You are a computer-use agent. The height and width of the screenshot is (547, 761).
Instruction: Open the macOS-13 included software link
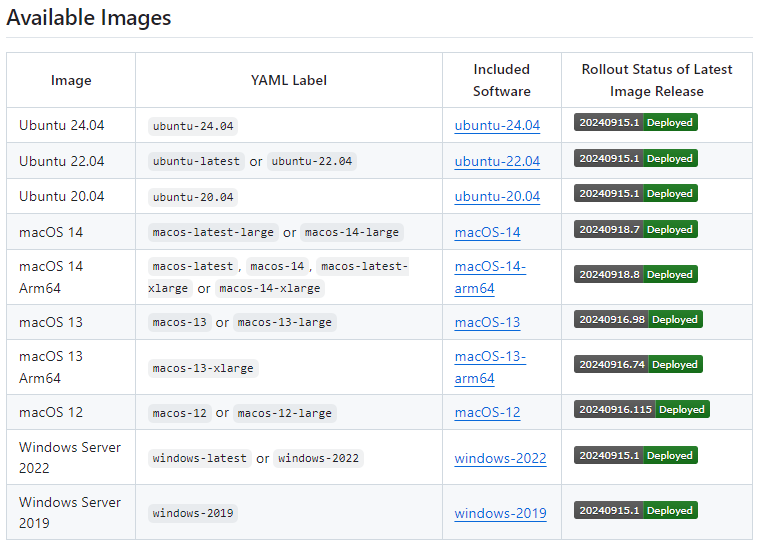487,322
